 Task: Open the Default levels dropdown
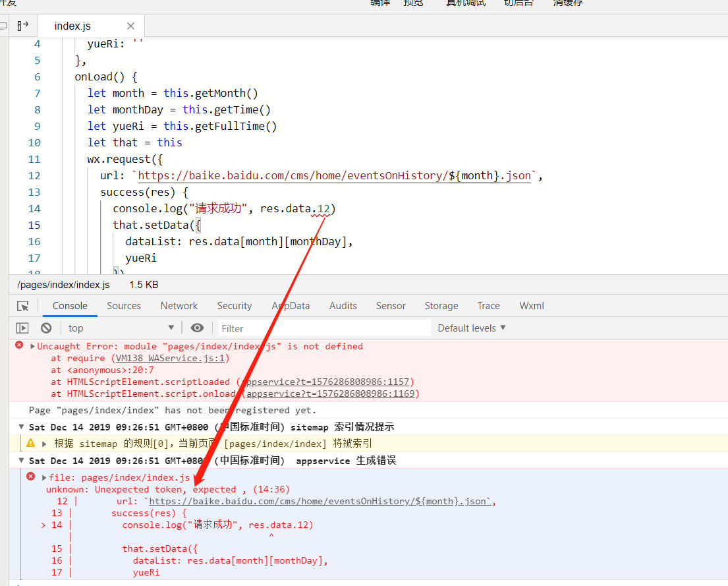pyautogui.click(x=471, y=328)
